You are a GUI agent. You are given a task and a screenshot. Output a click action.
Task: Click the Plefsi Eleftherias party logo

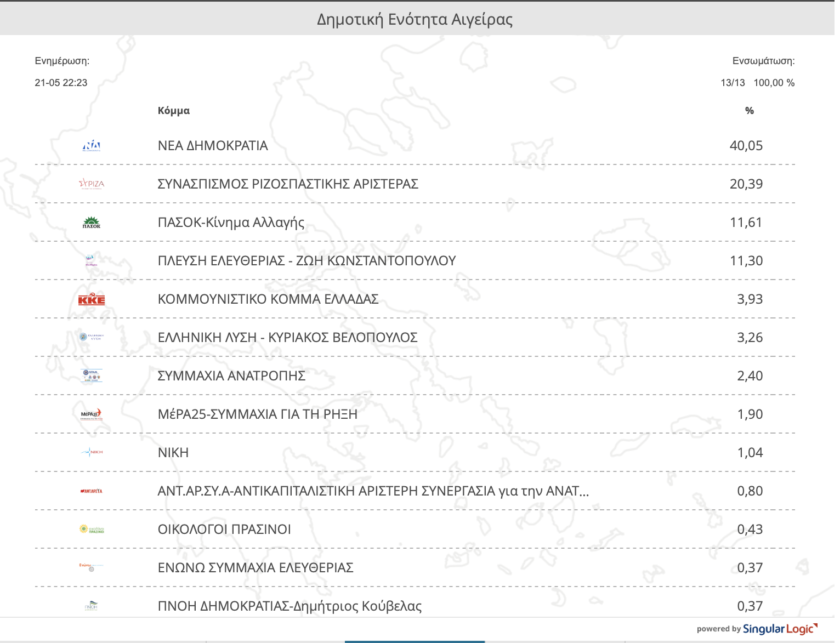(x=90, y=260)
